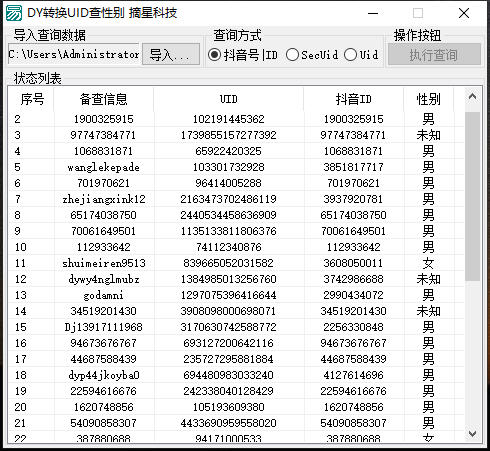Click the 性别 column header

(429, 99)
